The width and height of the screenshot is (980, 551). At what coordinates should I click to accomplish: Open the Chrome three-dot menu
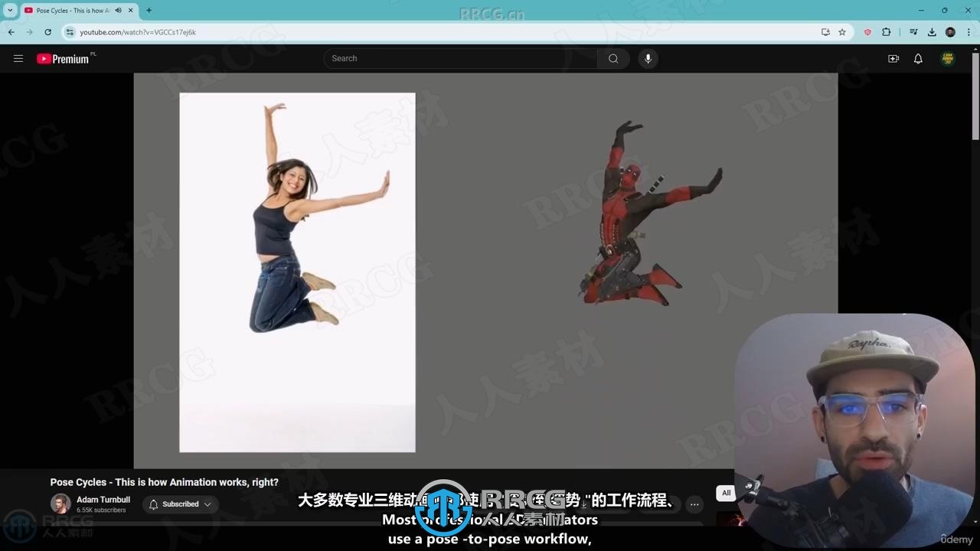pos(969,32)
